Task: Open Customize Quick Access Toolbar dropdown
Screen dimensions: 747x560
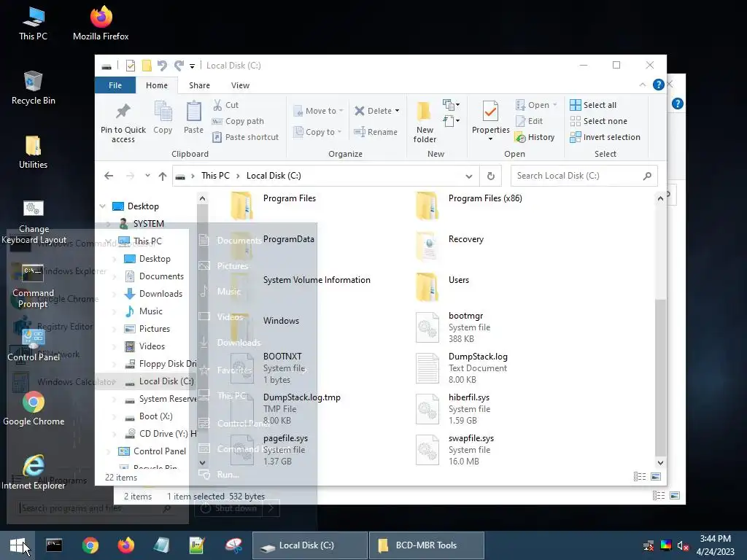Action: tap(192, 66)
